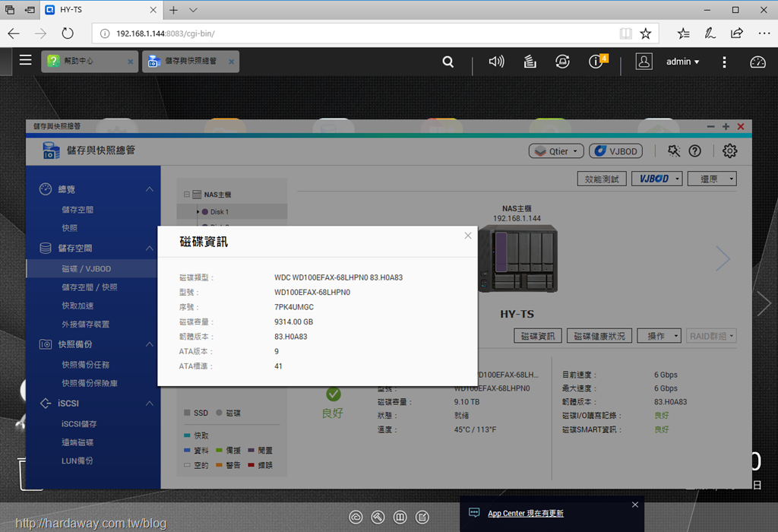
Task: Click the serial number 7PK4UMGC
Action: [x=294, y=307]
